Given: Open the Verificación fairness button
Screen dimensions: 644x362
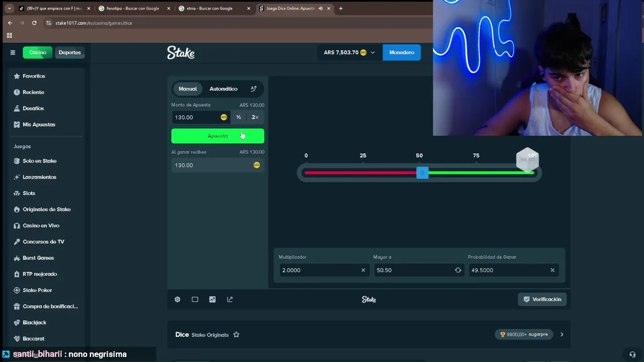Looking at the screenshot, I should pyautogui.click(x=542, y=299).
